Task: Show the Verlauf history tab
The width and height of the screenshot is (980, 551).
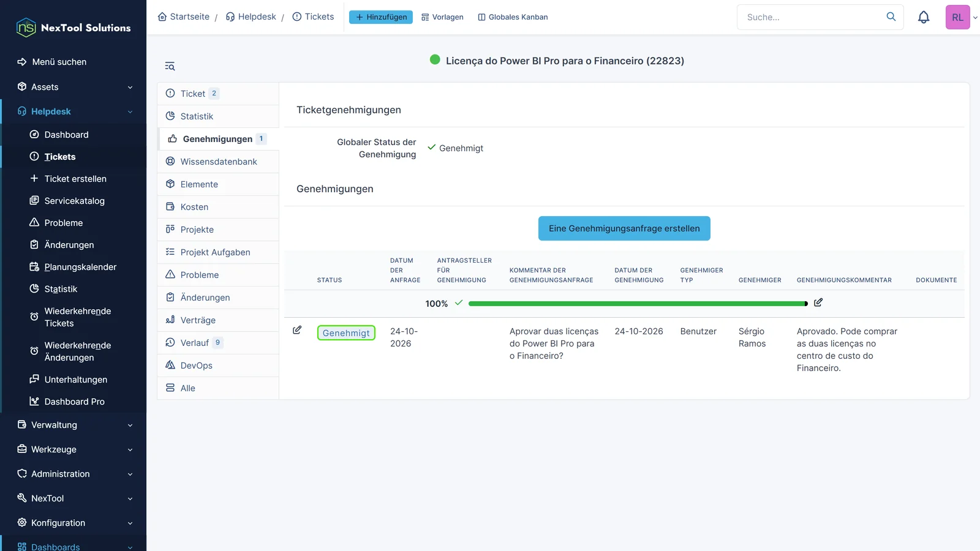Action: pyautogui.click(x=218, y=343)
